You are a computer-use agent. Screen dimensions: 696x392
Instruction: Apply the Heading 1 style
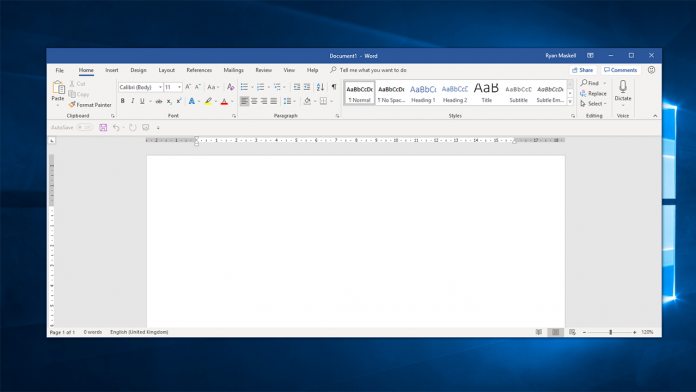(423, 93)
